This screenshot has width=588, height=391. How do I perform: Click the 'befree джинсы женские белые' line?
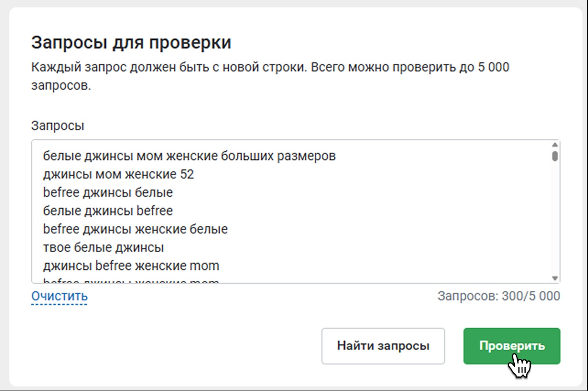135,229
